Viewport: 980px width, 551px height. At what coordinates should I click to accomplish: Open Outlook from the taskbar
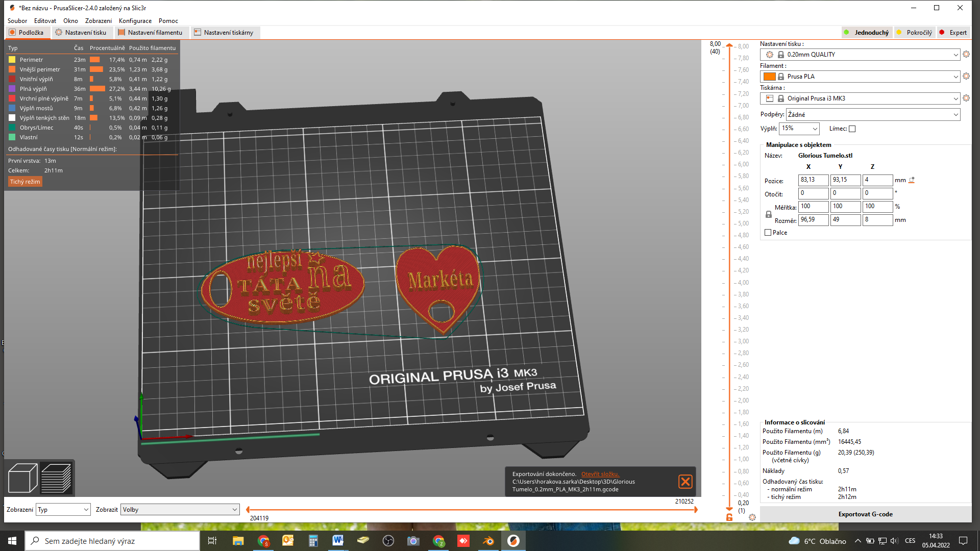pos(288,541)
